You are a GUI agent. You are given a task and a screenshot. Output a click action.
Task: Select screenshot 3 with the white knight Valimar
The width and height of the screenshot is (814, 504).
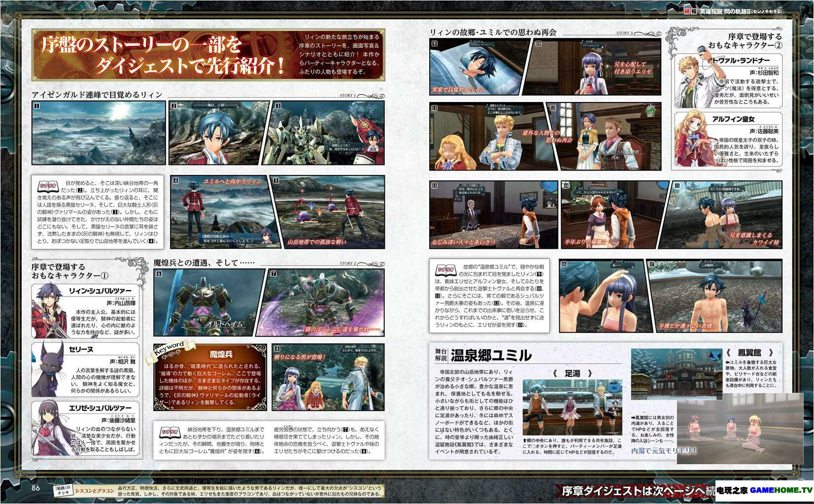pyautogui.click(x=324, y=133)
